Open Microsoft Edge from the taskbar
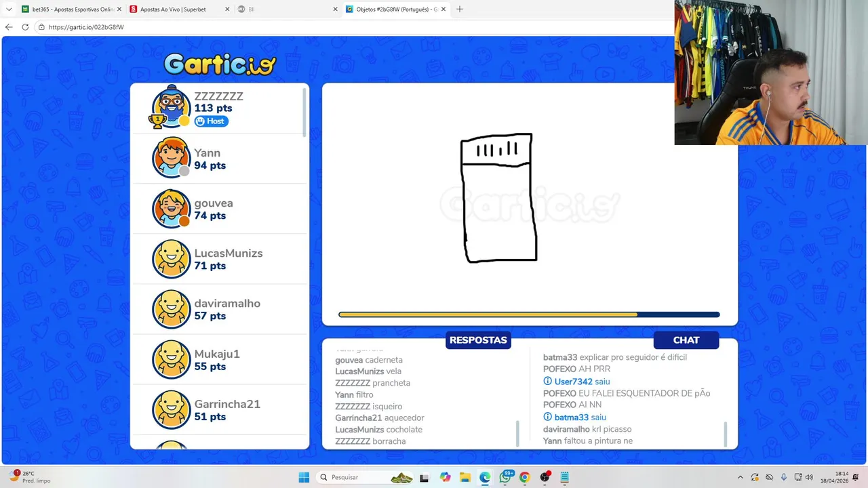 coord(485,477)
